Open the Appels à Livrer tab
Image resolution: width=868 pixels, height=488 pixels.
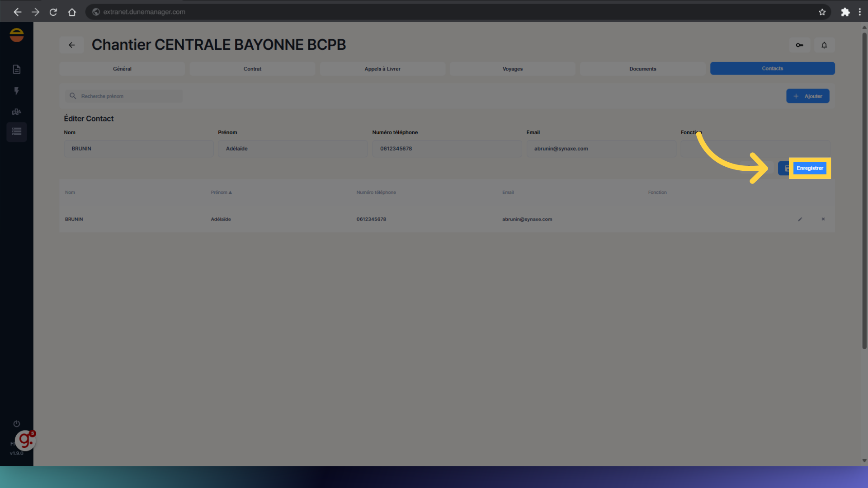[x=382, y=69]
